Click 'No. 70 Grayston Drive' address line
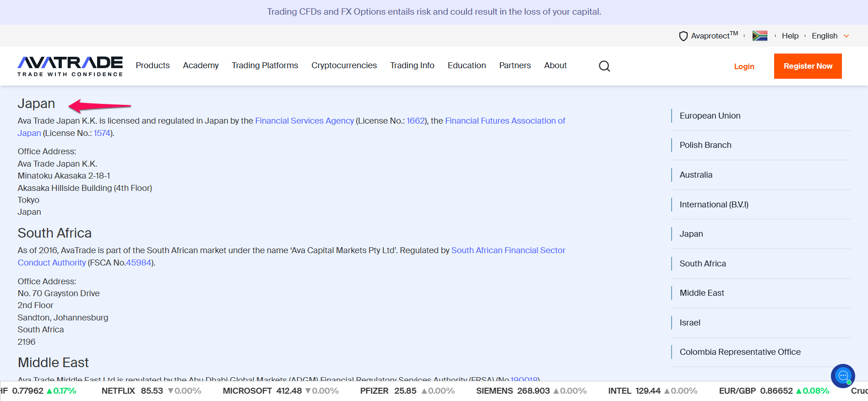This screenshot has width=868, height=401. (x=59, y=293)
